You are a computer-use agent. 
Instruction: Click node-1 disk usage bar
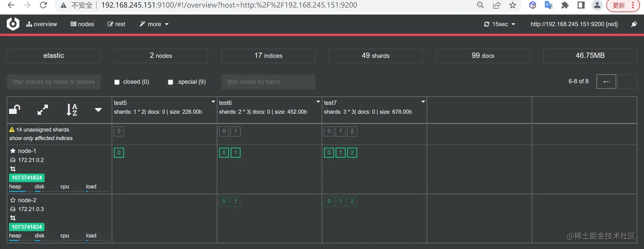(x=46, y=192)
